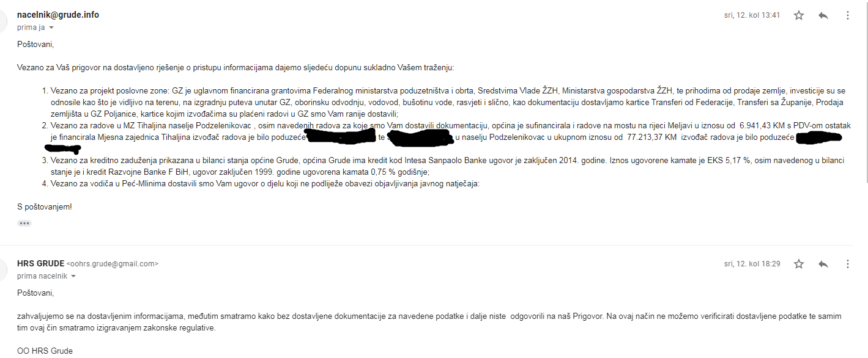This screenshot has width=868, height=358.
Task: Click the 'sri, 12. kol 18:29' timestamp
Action: 752,264
